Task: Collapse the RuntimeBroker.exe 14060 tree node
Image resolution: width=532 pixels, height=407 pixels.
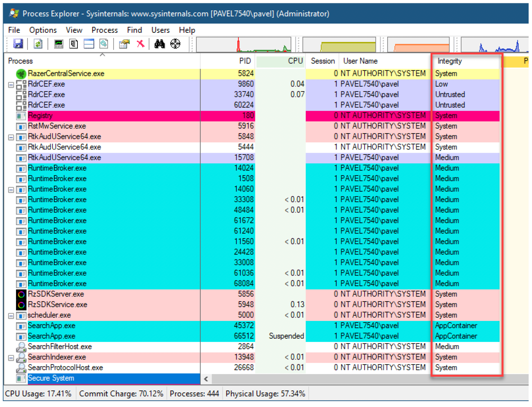Action: tap(11, 190)
